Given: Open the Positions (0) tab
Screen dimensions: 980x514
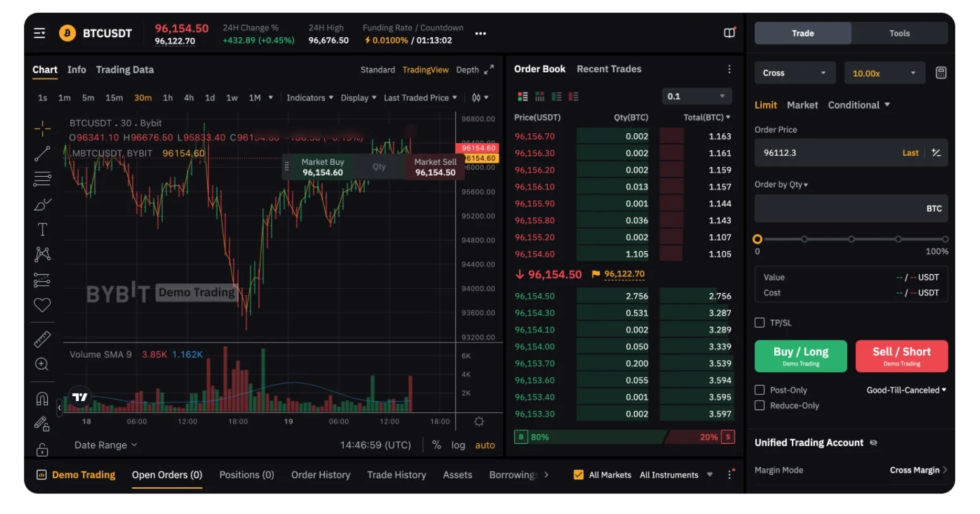Looking at the screenshot, I should [247, 475].
